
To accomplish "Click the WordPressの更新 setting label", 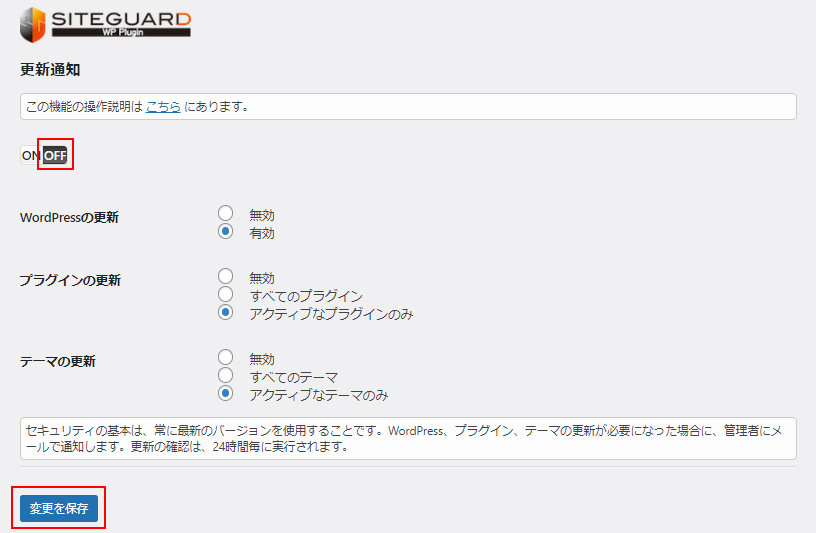I will pyautogui.click(x=69, y=218).
